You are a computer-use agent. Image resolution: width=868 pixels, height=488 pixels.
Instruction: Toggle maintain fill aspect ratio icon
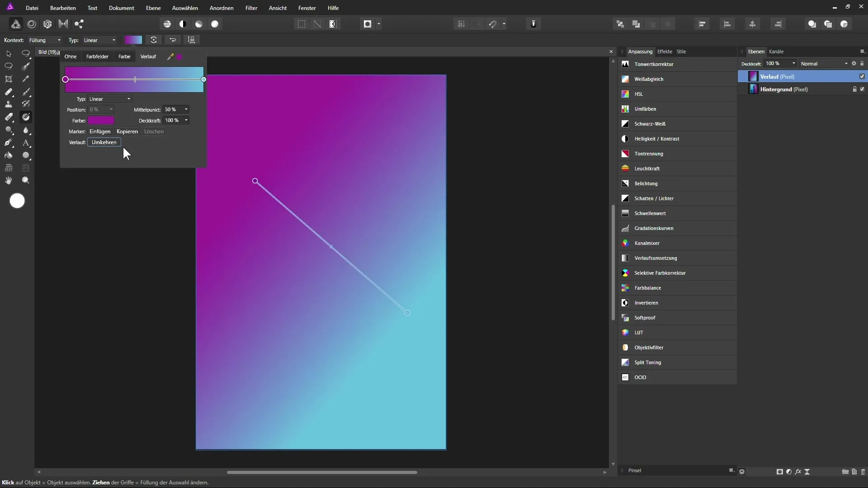[x=192, y=40]
